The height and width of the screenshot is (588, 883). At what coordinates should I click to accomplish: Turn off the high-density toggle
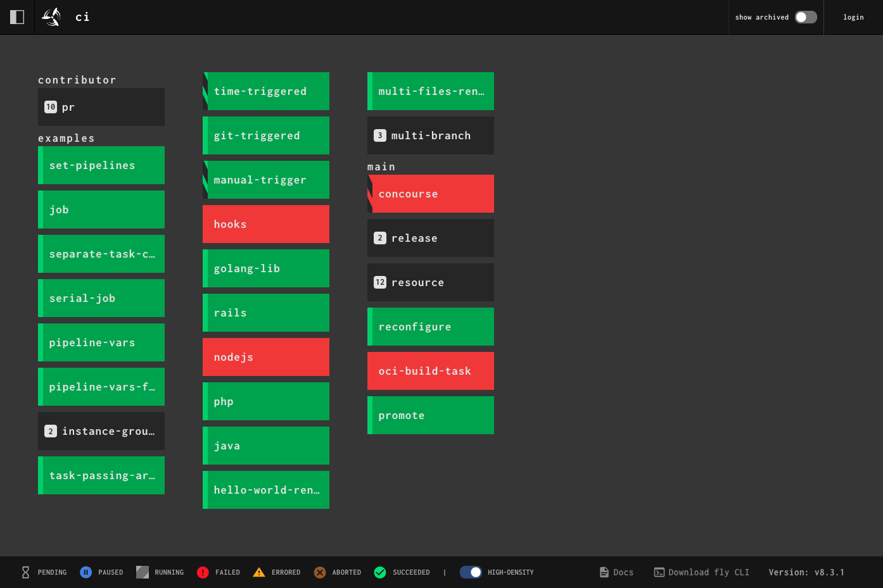(x=471, y=572)
